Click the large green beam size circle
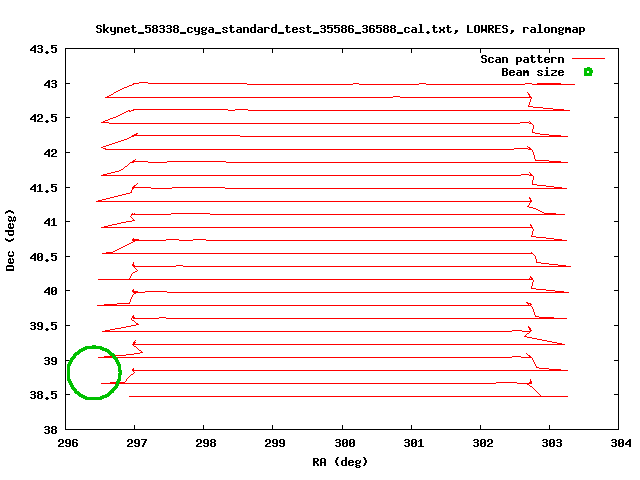Viewport: 640px width, 480px height. (94, 372)
